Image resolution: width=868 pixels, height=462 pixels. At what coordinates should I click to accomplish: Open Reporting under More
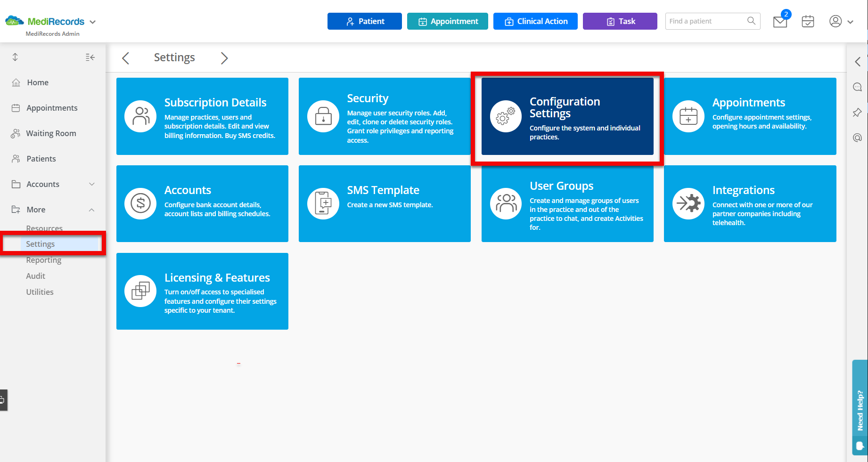pyautogui.click(x=43, y=260)
